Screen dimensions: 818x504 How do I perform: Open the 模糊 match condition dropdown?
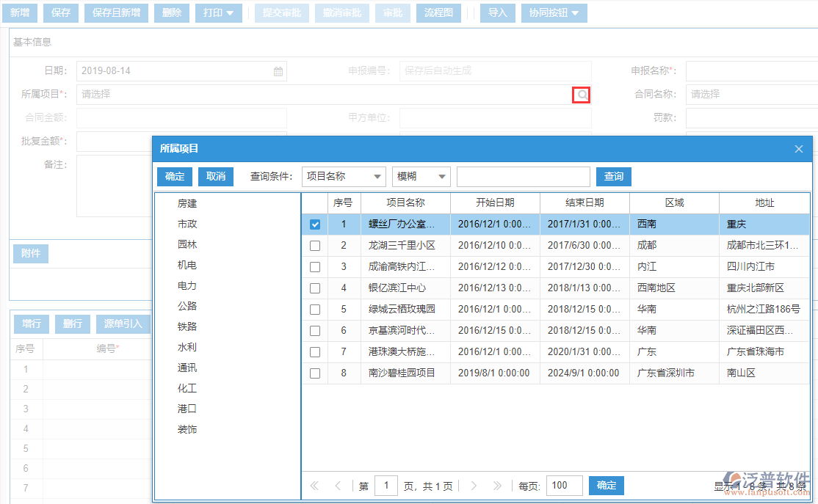(x=420, y=176)
